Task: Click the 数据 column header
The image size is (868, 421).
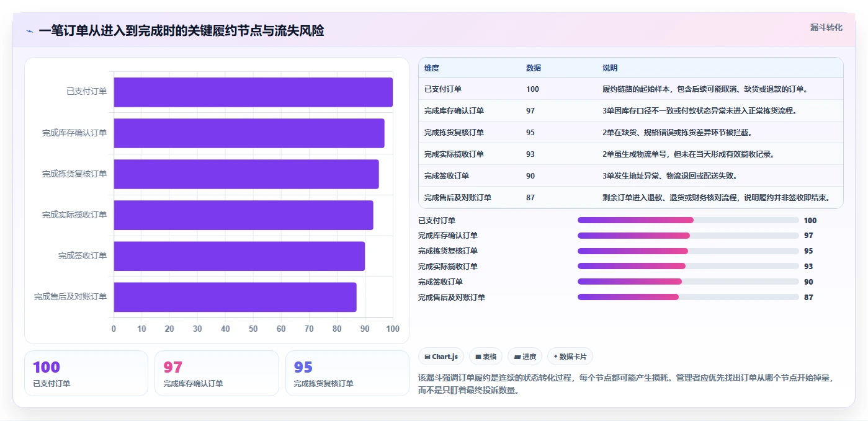Action: tap(534, 68)
